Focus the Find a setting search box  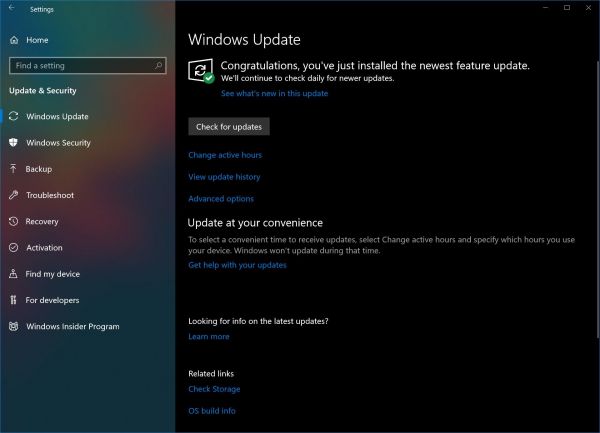pos(80,66)
